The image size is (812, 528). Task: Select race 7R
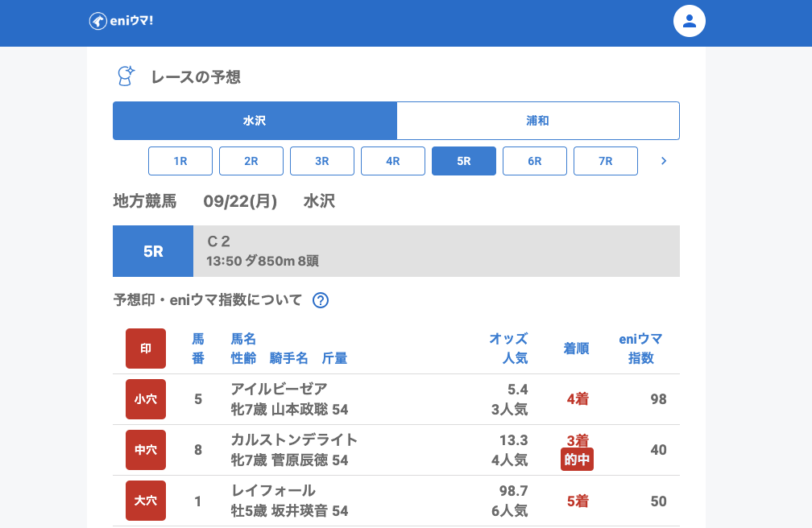click(x=606, y=161)
